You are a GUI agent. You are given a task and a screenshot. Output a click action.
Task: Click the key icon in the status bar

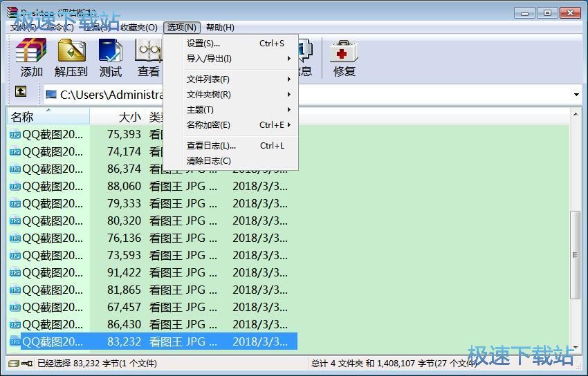27,364
